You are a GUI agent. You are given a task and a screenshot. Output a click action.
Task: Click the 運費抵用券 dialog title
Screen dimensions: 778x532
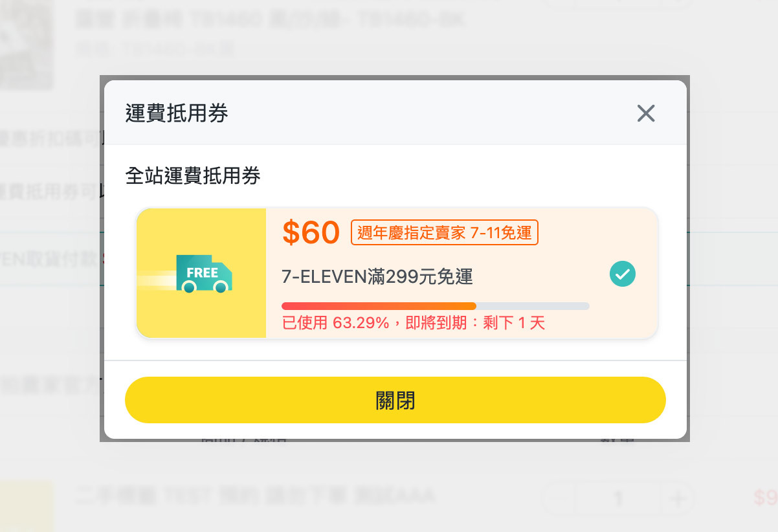point(177,114)
